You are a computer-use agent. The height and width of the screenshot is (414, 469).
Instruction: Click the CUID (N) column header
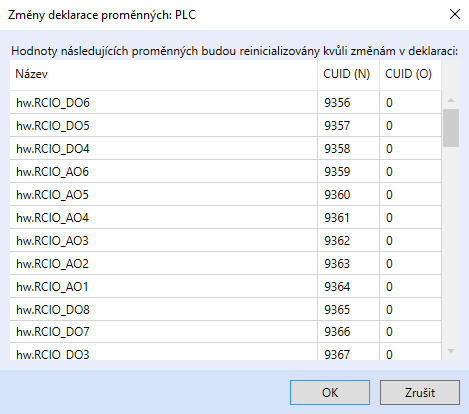coord(348,74)
